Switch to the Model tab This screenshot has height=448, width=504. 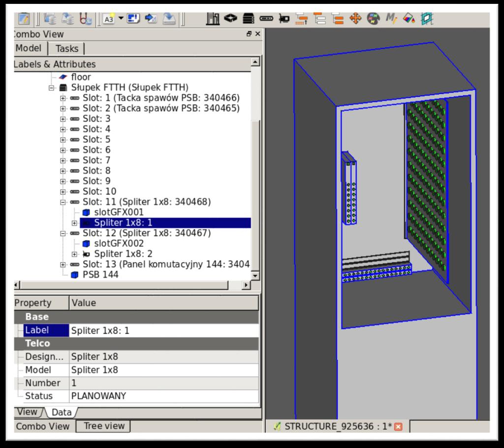[x=28, y=48]
